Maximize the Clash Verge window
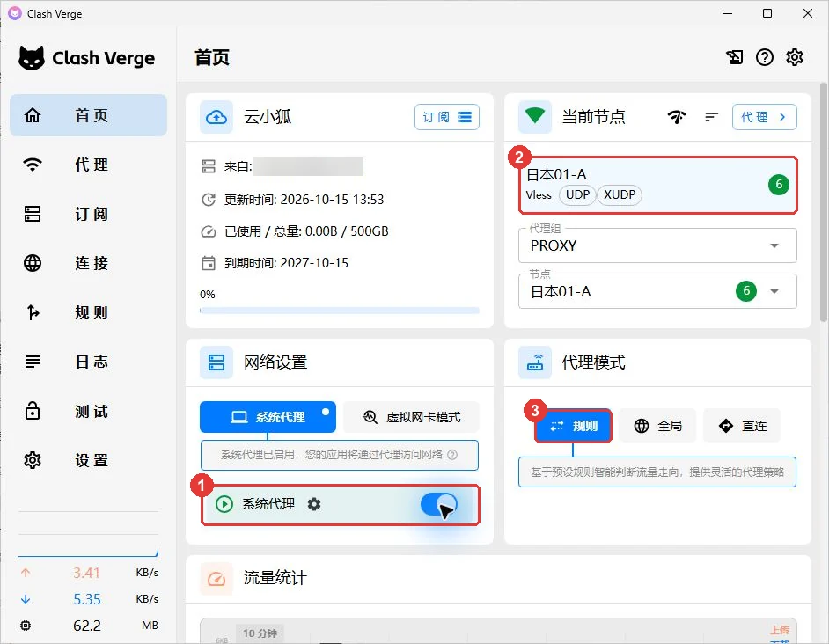 tap(767, 13)
